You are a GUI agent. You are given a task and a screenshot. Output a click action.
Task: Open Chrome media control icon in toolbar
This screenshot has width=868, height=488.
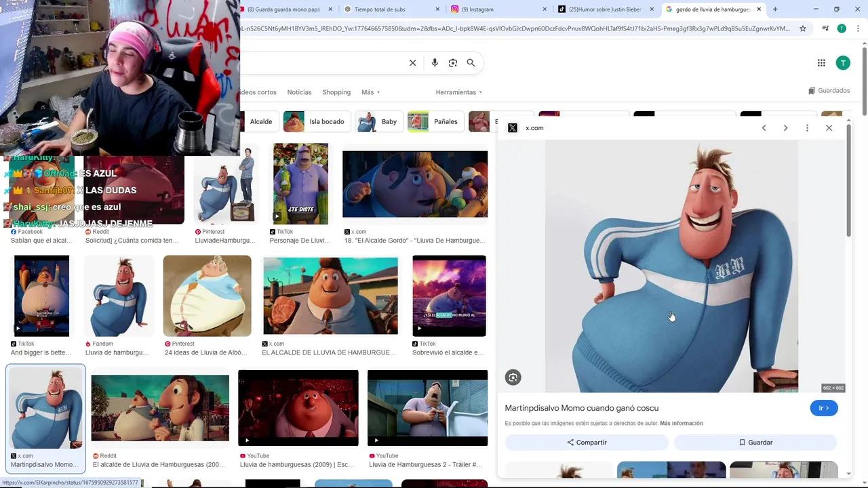[825, 28]
